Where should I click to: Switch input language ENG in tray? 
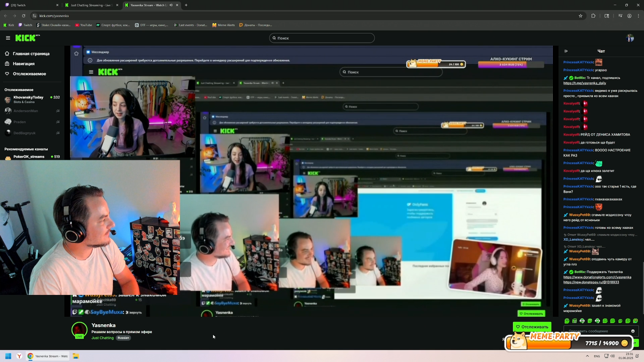(597, 356)
